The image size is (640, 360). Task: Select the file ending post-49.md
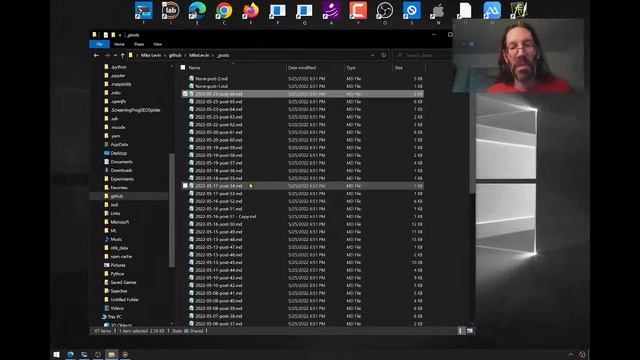[x=218, y=232]
